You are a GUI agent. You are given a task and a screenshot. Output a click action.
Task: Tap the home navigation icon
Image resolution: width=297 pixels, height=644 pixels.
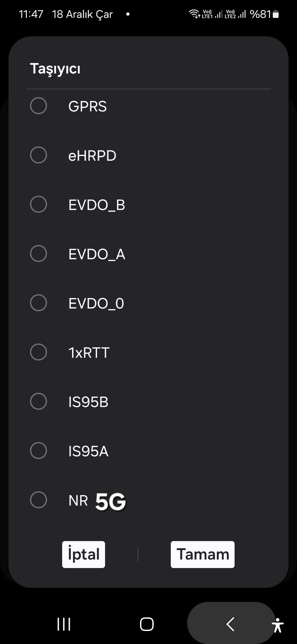coord(147,624)
